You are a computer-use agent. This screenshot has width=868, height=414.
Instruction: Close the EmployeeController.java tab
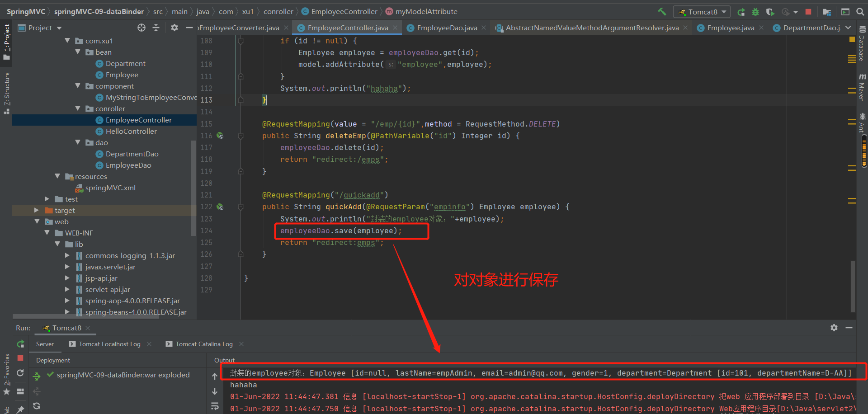tap(395, 28)
